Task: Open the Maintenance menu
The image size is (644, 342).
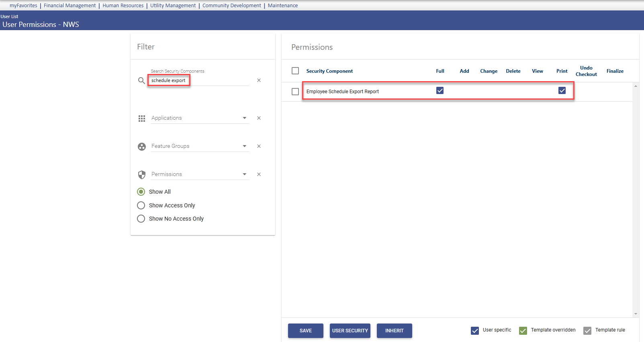Action: pos(283,6)
